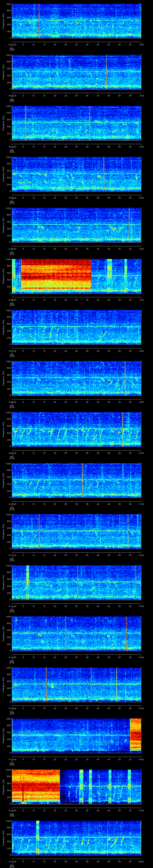This screenshot has height=868, width=153.
Task: Click the 4:16:00 start time label
Action: coord(12,810)
